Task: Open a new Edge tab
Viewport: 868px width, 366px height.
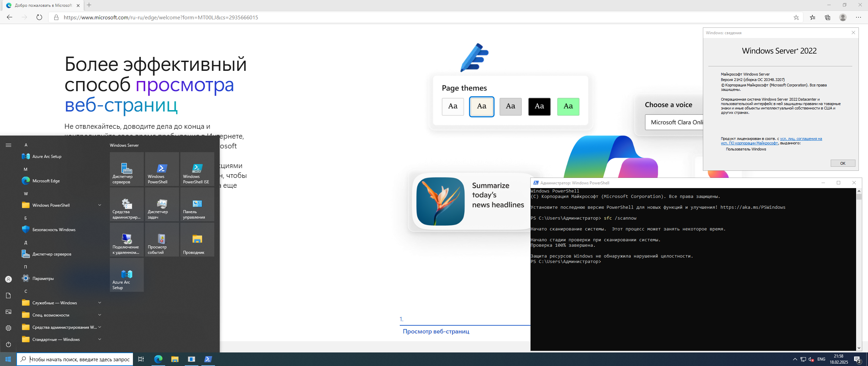Action: pos(89,5)
